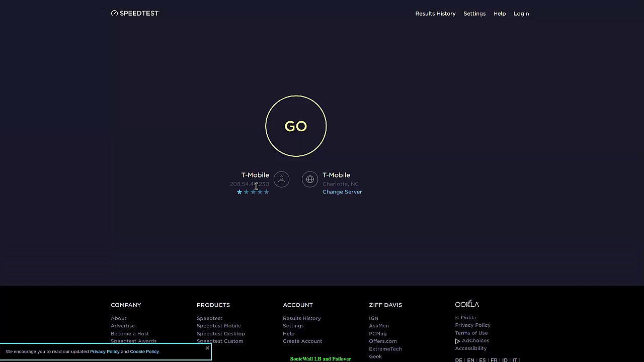Open Help in the top navigation
This screenshot has height=362, width=644.
click(500, 14)
